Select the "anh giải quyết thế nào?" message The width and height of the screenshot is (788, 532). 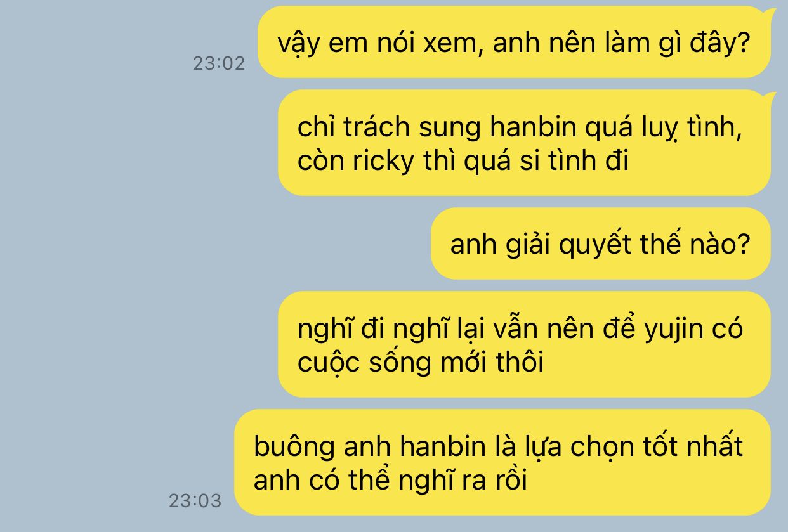point(600,243)
